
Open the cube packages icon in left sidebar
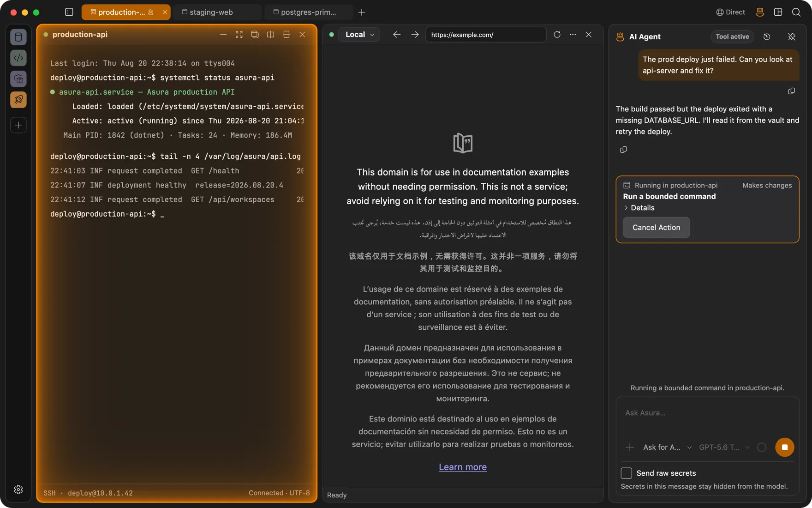click(x=18, y=79)
